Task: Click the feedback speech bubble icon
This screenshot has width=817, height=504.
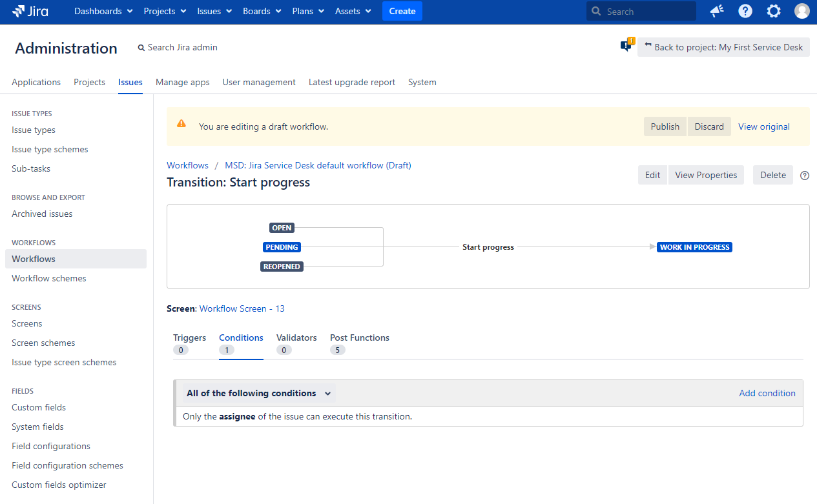Action: click(626, 46)
